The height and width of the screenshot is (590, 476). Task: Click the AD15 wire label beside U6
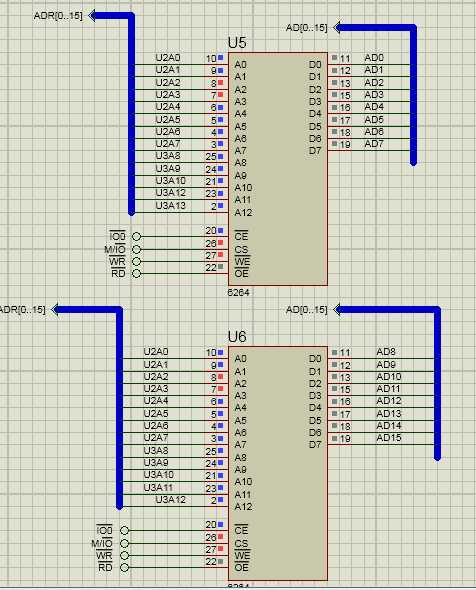[x=389, y=438]
